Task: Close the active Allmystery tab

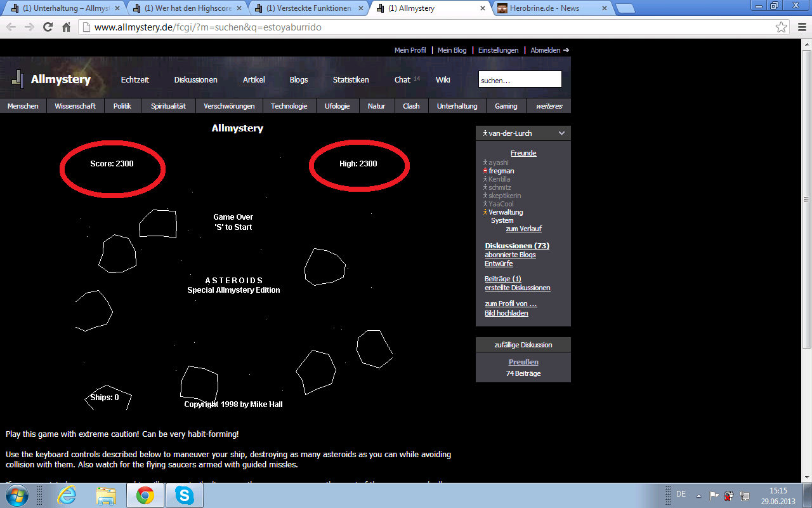Action: [x=483, y=9]
